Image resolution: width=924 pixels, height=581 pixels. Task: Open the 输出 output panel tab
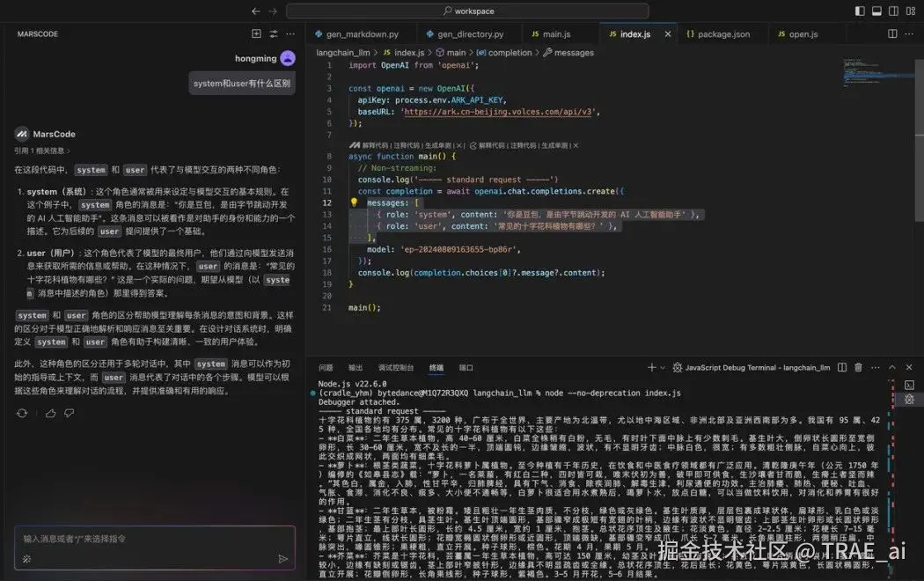pyautogui.click(x=356, y=368)
